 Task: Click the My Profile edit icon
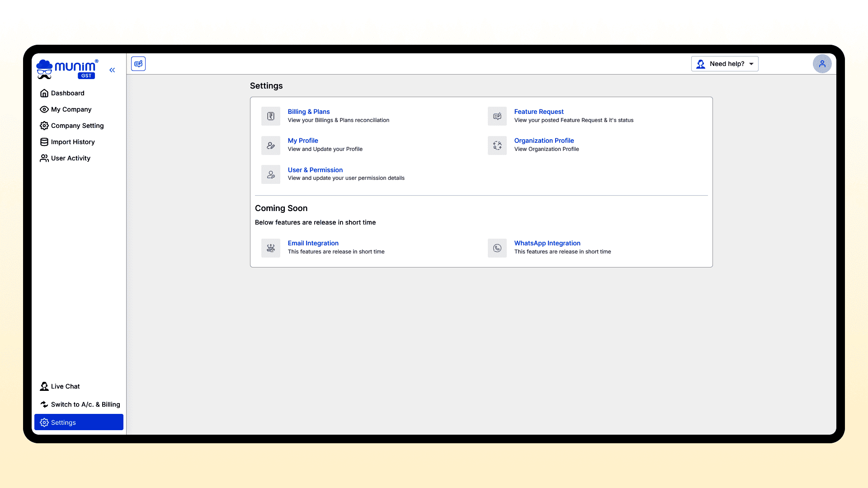tap(270, 145)
